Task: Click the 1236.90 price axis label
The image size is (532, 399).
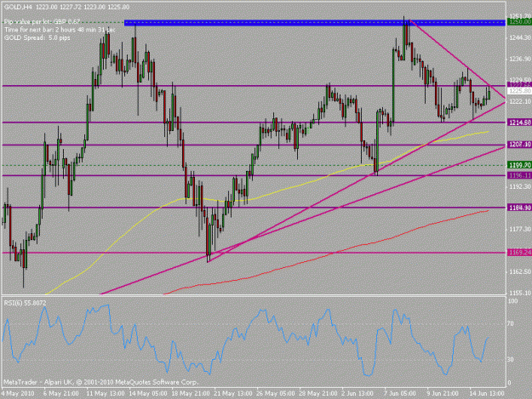Action: click(x=519, y=59)
